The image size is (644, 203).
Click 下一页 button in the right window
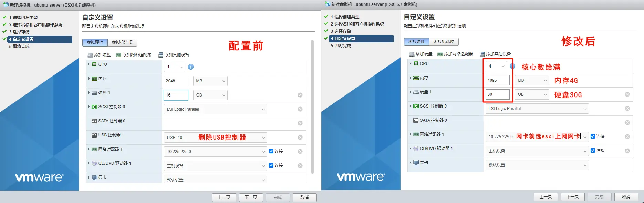click(573, 197)
